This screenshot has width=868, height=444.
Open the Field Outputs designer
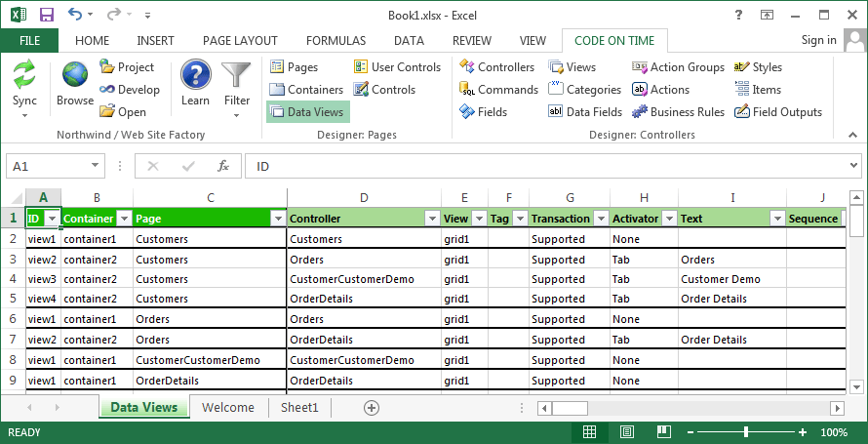click(x=778, y=112)
